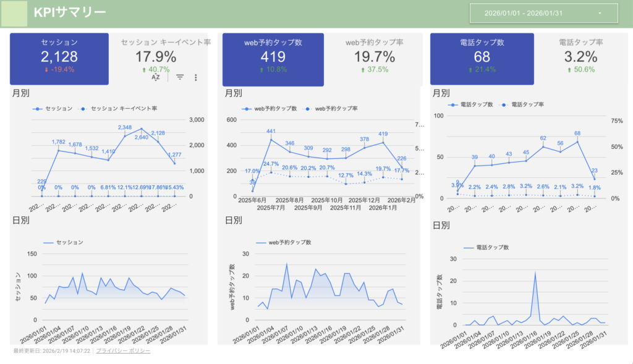Click the green up arrow beside 21.4%
Image resolution: width=633 pixels, height=364 pixels.
click(x=469, y=70)
